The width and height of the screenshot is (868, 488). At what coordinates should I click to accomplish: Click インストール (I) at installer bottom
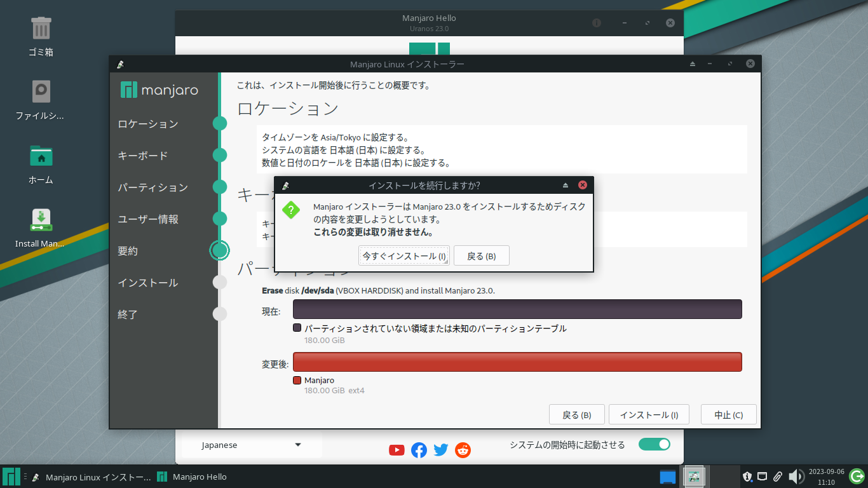pos(649,415)
